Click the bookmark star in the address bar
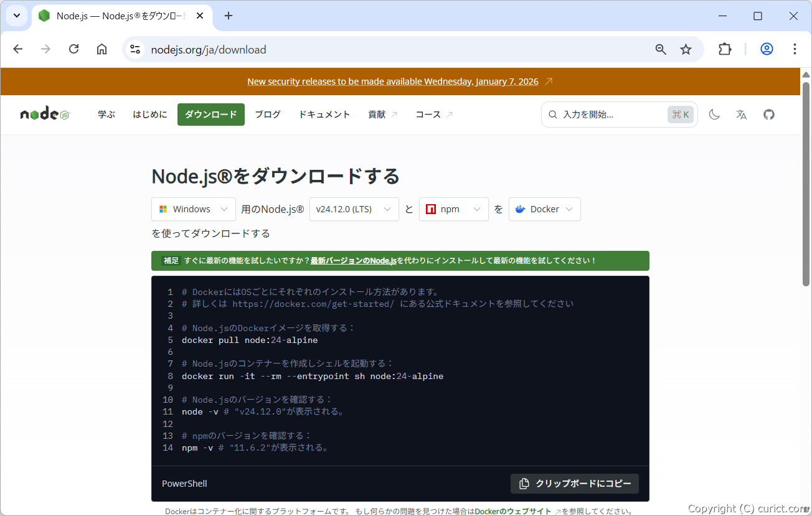 [x=686, y=49]
